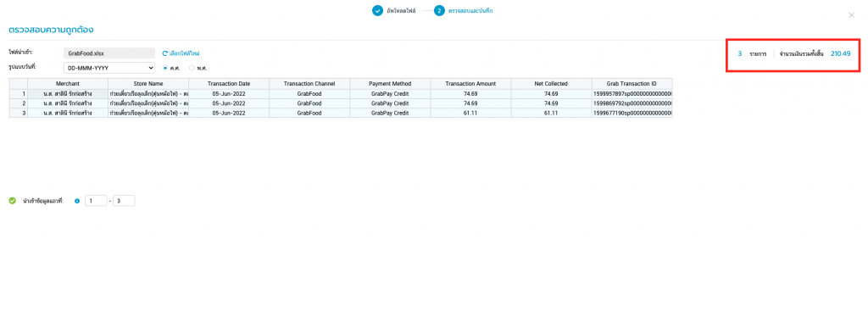Close the import dialog with X icon

coord(851,15)
